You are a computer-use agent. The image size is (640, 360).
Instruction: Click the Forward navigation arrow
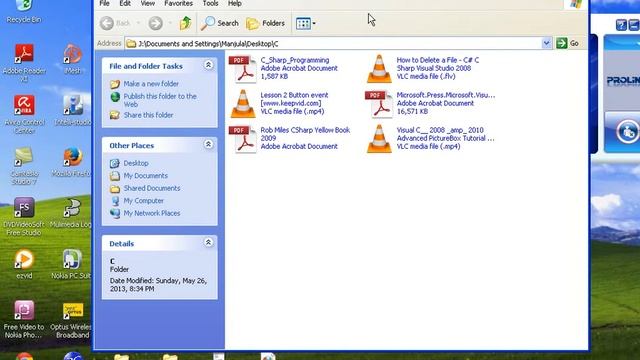click(156, 23)
